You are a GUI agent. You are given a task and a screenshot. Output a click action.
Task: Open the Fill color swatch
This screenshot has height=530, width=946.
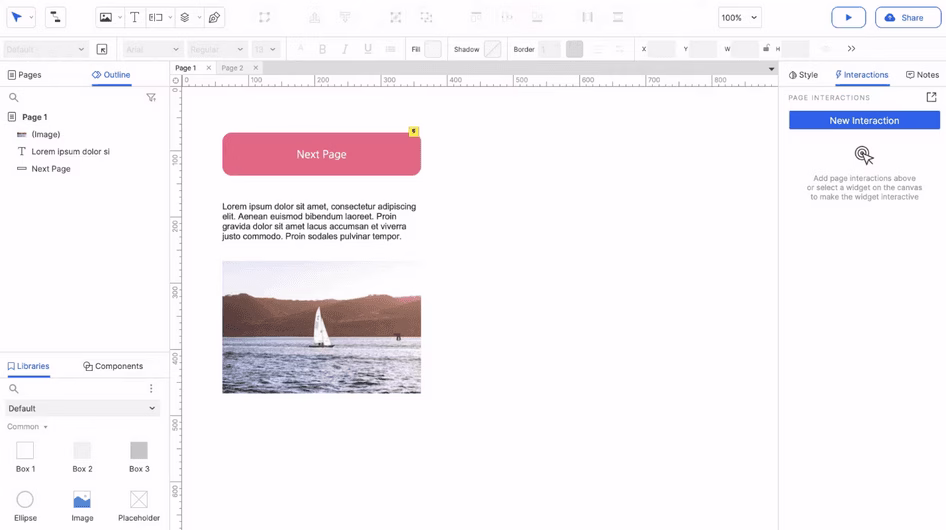pos(433,49)
